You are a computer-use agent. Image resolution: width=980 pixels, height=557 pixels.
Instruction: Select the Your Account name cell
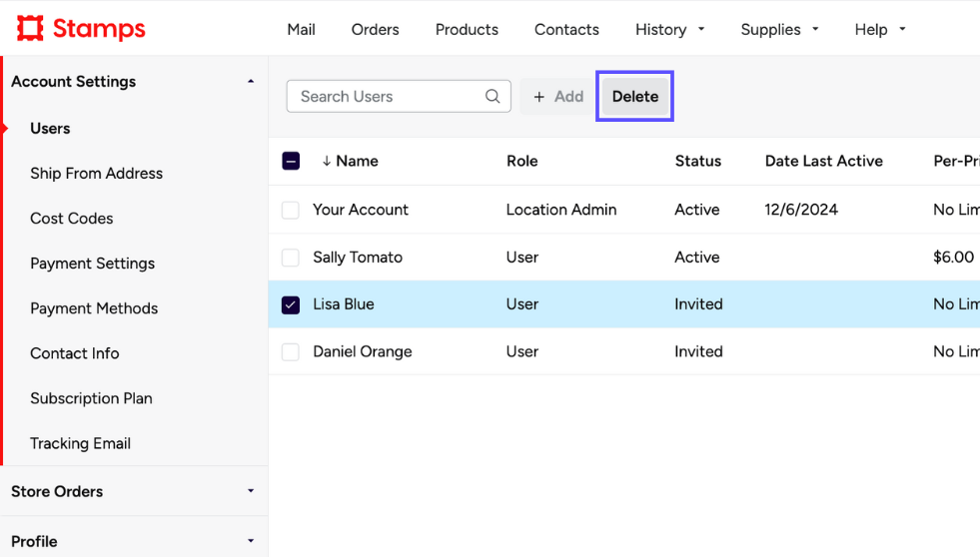[x=361, y=210]
